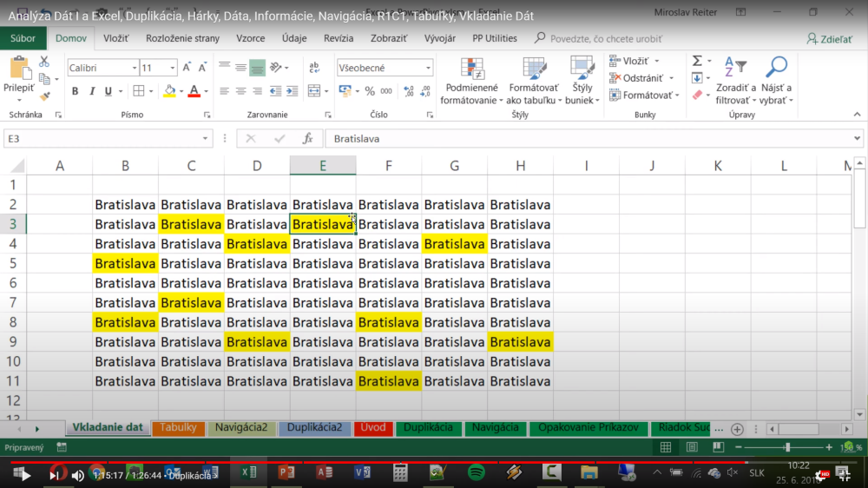Screen dimensions: 868x488
Task: Toggle italic formatting
Action: pos(92,91)
